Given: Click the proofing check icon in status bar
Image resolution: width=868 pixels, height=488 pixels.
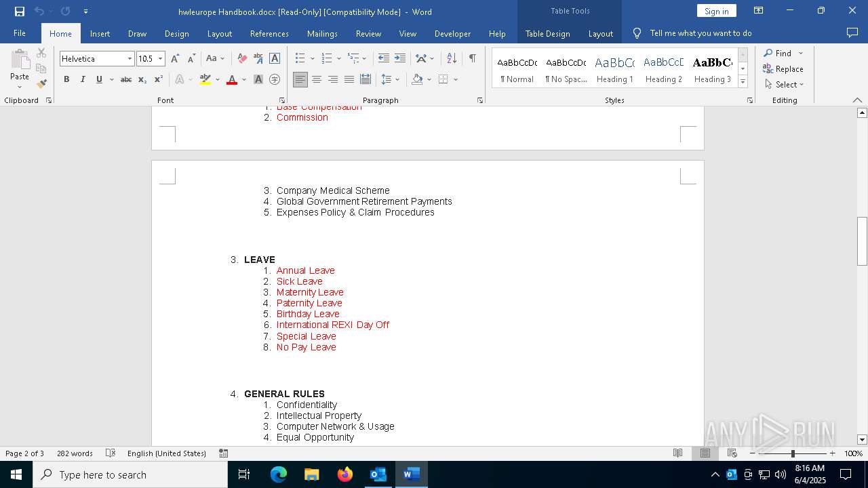Looking at the screenshot, I should [111, 453].
